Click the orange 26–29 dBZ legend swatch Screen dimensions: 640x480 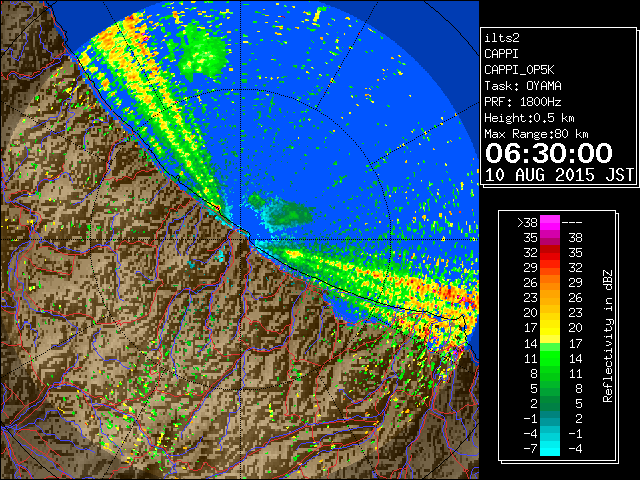tap(550, 283)
